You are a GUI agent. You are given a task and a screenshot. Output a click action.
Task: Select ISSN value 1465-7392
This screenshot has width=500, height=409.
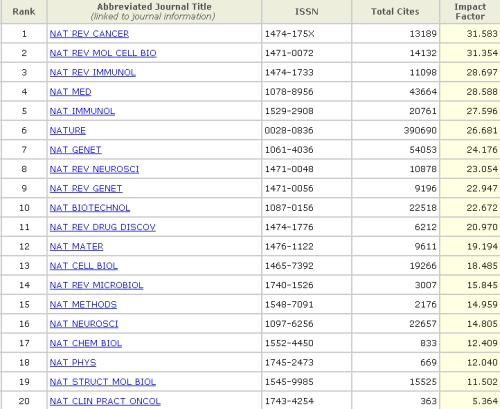pos(289,266)
